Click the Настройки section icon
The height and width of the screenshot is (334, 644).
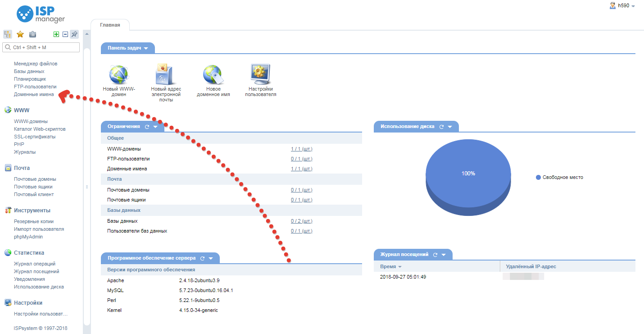(x=8, y=302)
